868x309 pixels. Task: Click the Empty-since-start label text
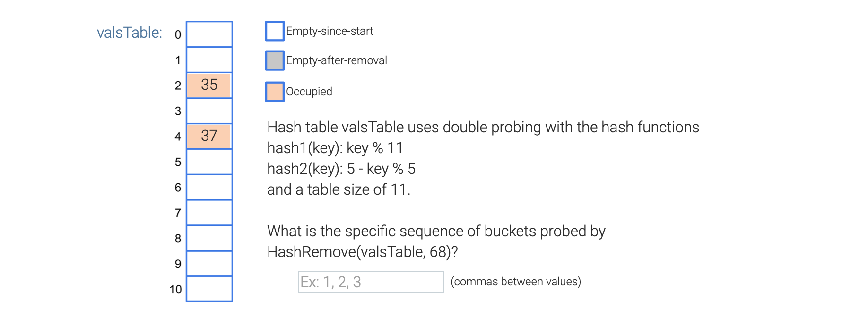pyautogui.click(x=329, y=31)
